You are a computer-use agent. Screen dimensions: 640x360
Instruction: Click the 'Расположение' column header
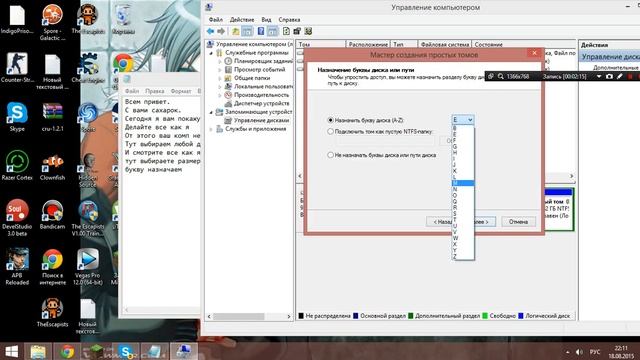pos(368,44)
